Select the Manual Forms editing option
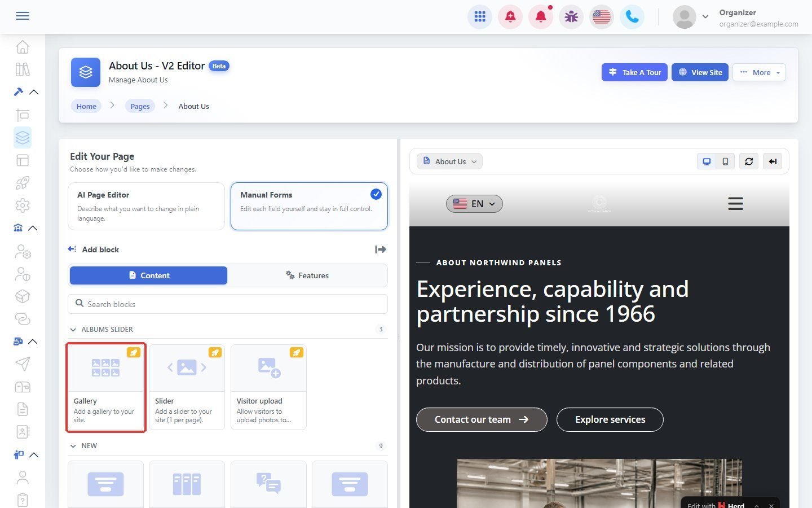The width and height of the screenshot is (812, 508). [309, 206]
